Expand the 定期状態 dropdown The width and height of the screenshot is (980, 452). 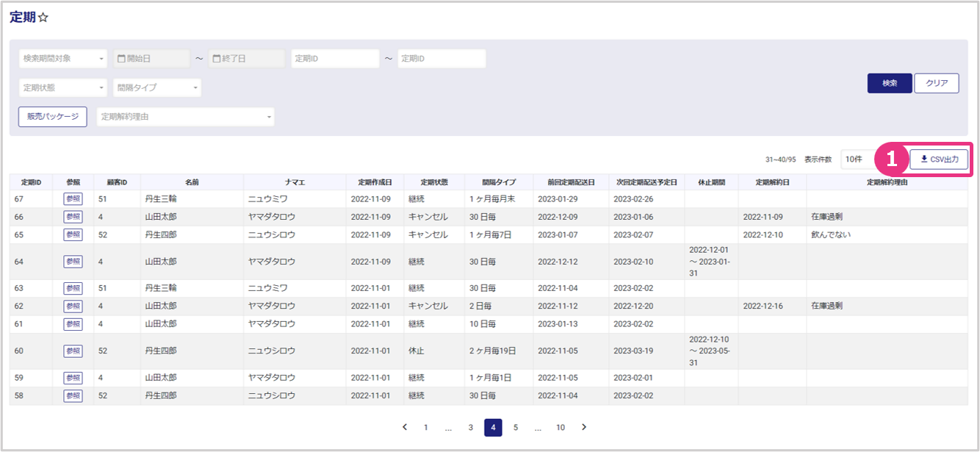(63, 87)
